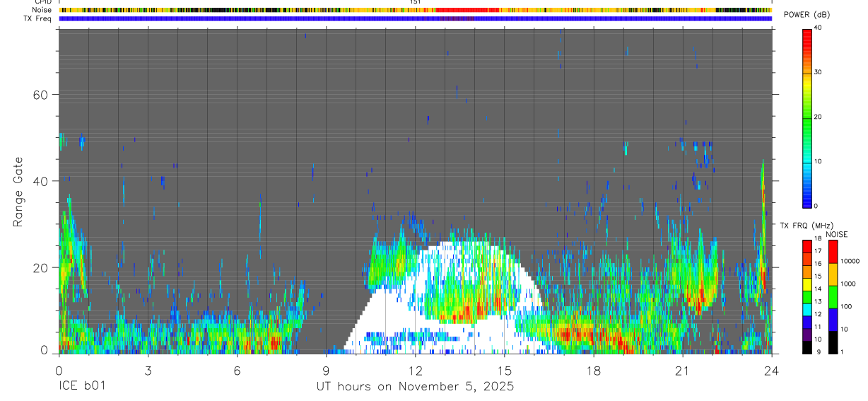
Task: Click the 0 tick on UT hours axis
Action: click(x=59, y=371)
